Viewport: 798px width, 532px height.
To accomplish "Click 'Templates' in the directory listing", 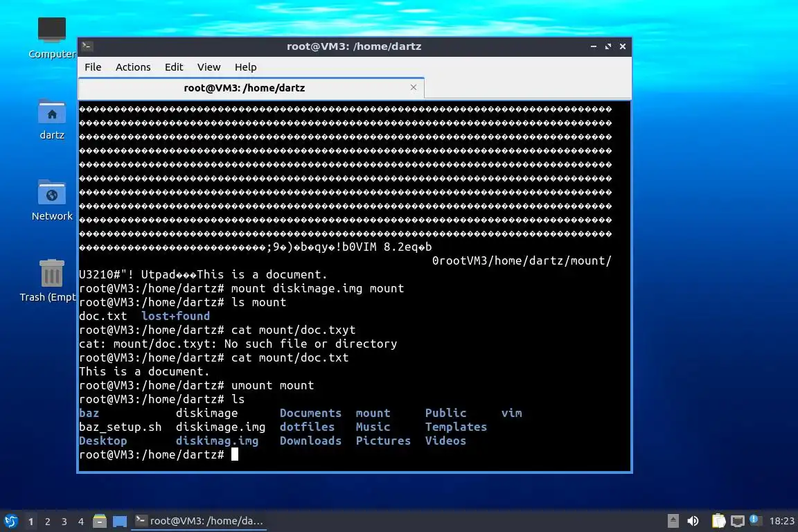I will click(456, 427).
